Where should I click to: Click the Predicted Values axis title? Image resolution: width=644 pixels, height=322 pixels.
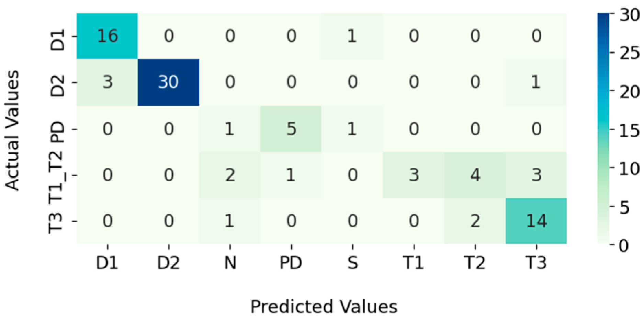pyautogui.click(x=324, y=307)
